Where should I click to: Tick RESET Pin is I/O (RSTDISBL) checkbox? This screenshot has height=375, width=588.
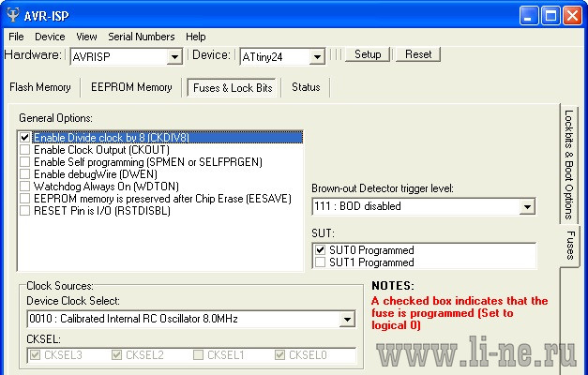tap(24, 210)
